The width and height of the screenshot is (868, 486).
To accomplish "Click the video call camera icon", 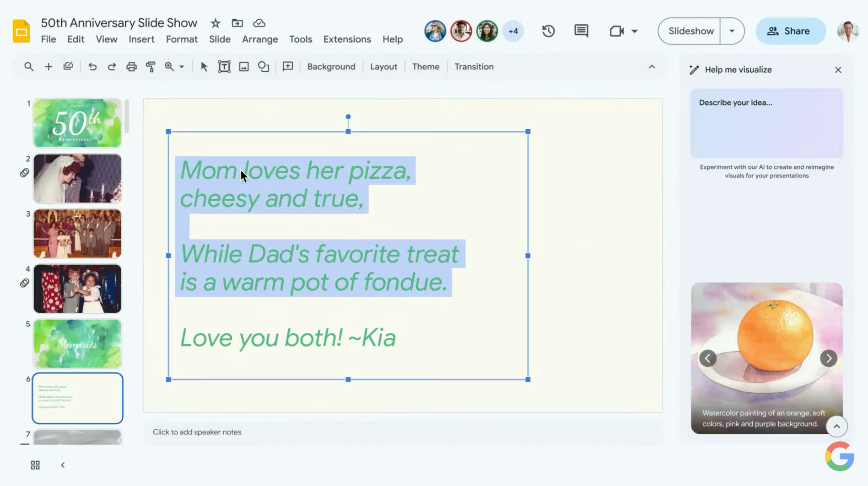I will pyautogui.click(x=616, y=31).
